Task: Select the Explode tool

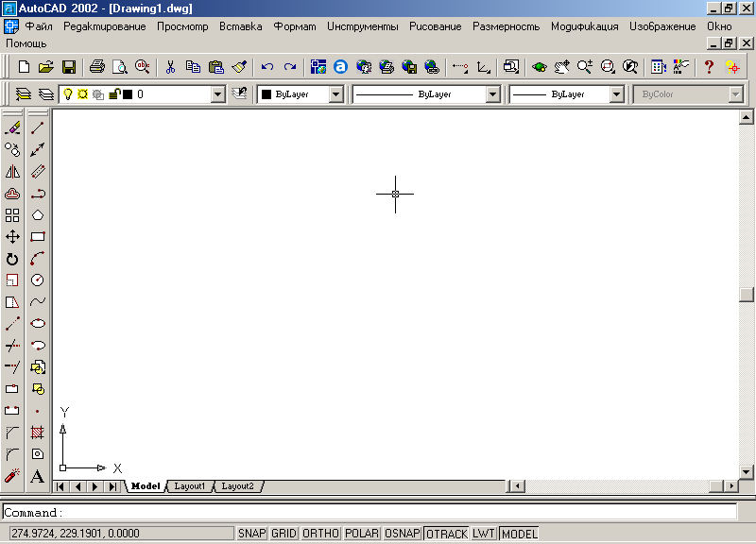Action: tap(12, 476)
